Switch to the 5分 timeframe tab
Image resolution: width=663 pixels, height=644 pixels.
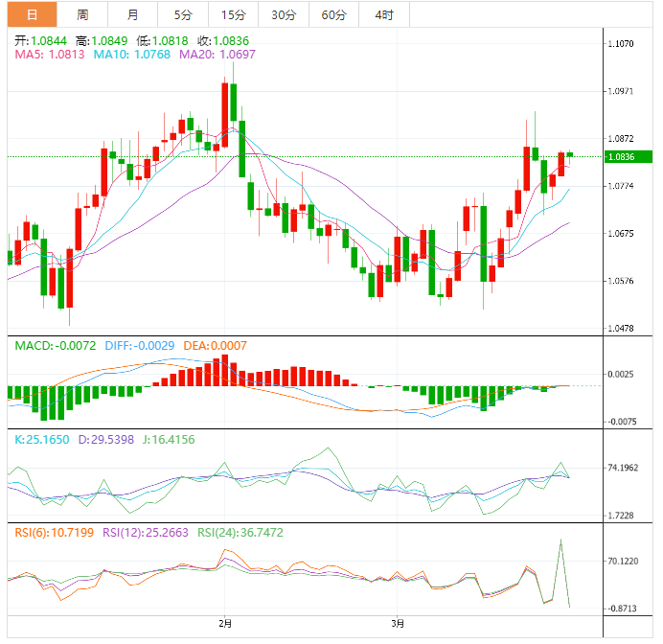pyautogui.click(x=182, y=14)
